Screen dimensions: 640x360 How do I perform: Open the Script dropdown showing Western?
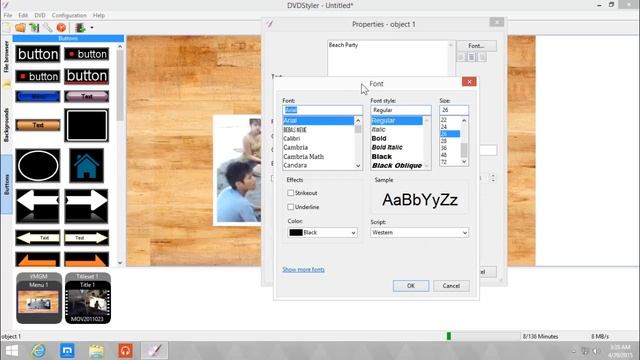click(x=419, y=233)
